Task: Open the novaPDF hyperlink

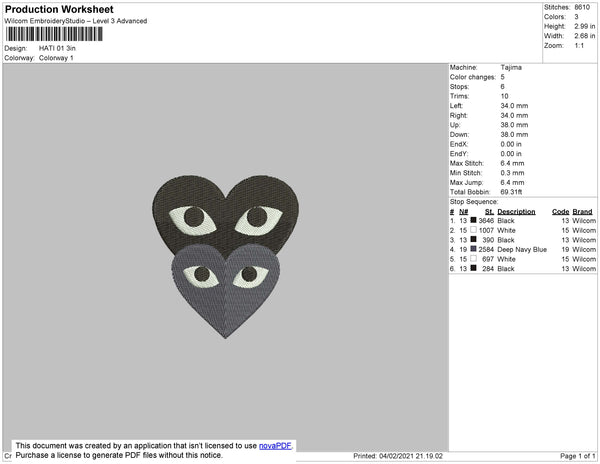Action: tap(275, 446)
